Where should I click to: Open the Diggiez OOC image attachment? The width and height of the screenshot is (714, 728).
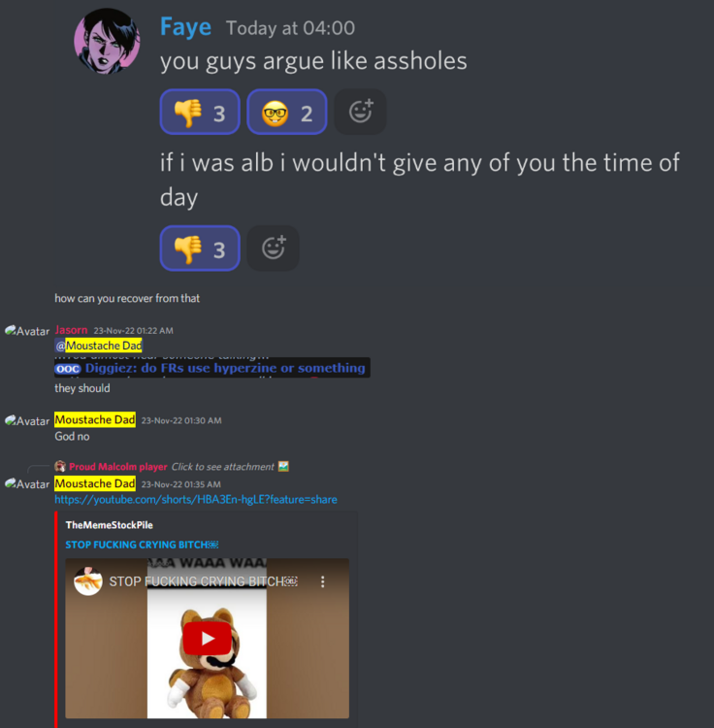coord(212,367)
